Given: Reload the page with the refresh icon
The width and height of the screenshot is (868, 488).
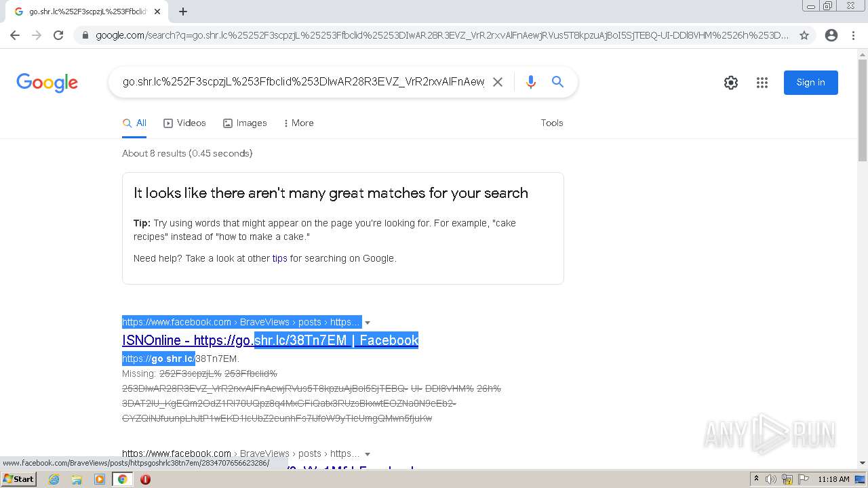Looking at the screenshot, I should [58, 35].
